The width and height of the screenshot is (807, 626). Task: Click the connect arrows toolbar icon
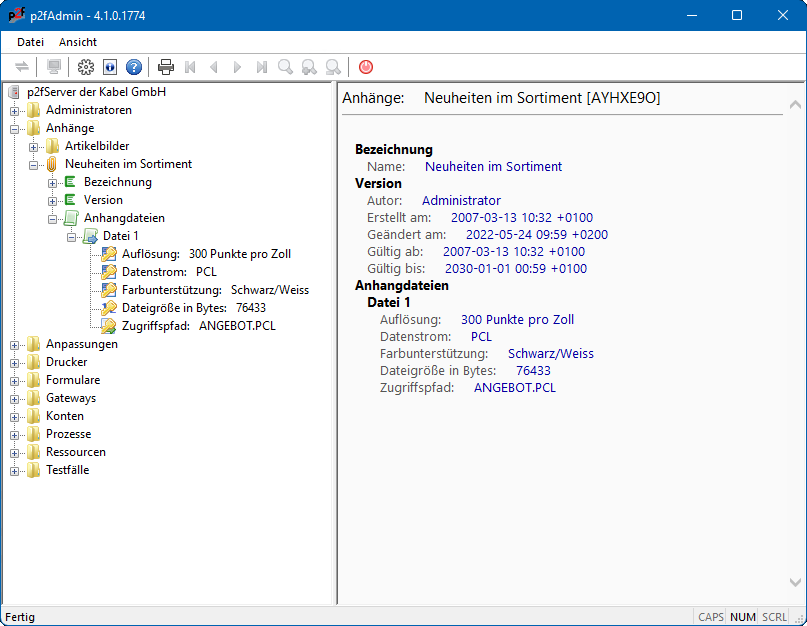(x=22, y=67)
